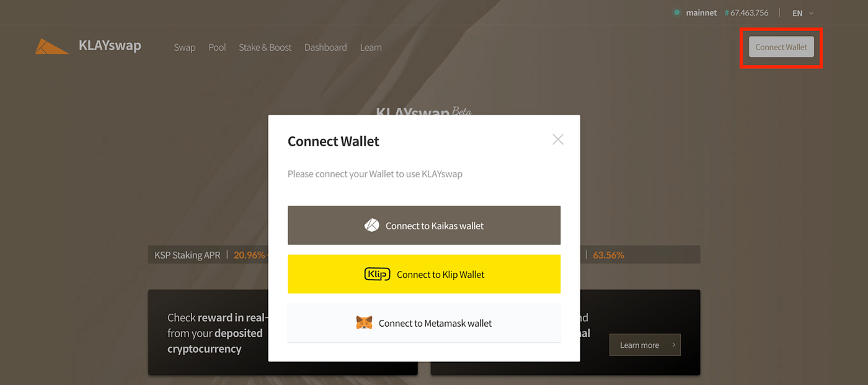
Task: Click the Klip logo icon
Action: coord(377,274)
